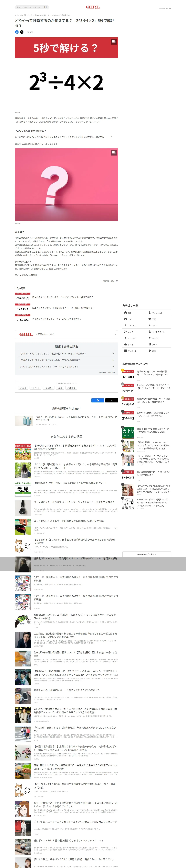Share article via Facebook icon under title
186x868 pixels.
(17, 32)
